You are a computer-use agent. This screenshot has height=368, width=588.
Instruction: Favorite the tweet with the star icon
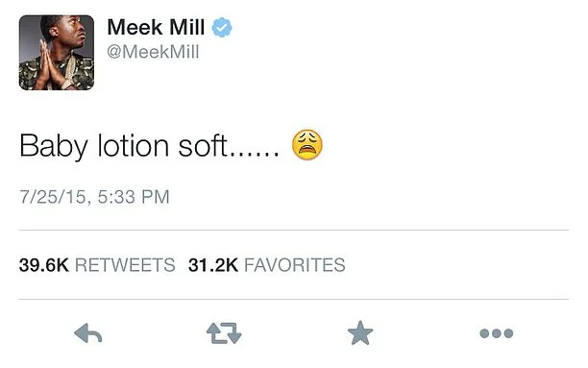[360, 332]
